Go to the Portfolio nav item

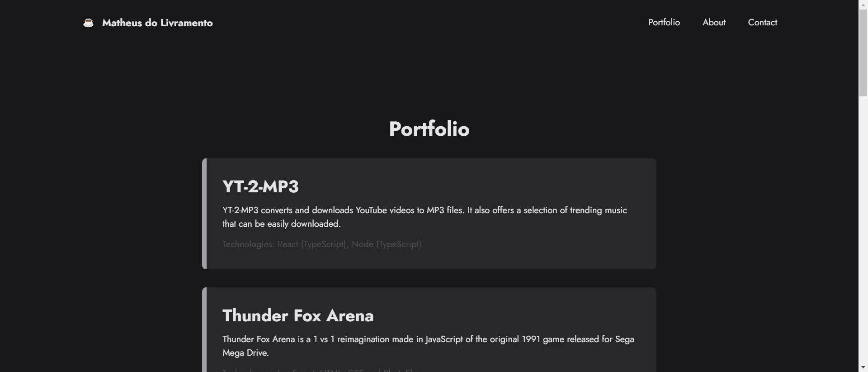664,22
